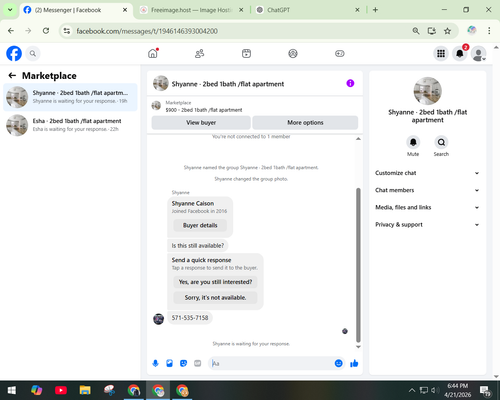Image resolution: width=500 pixels, height=400 pixels.
Task: Open the tab search dropdown arrow
Action: tap(10, 10)
